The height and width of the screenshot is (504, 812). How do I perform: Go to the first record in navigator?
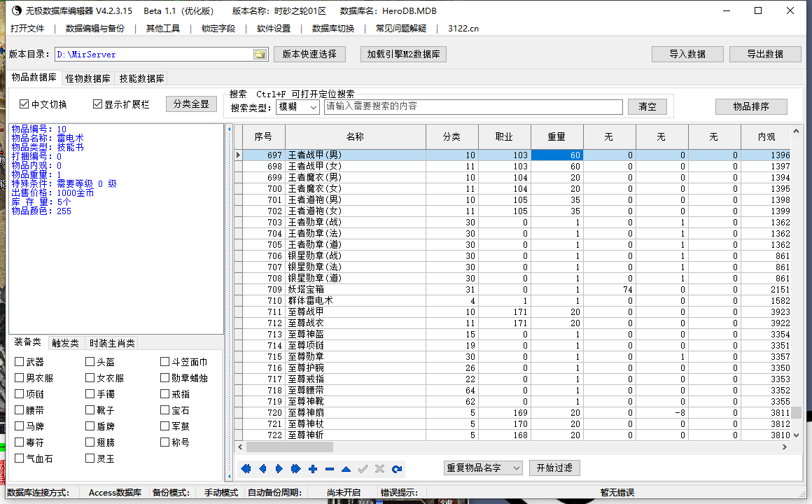point(246,469)
